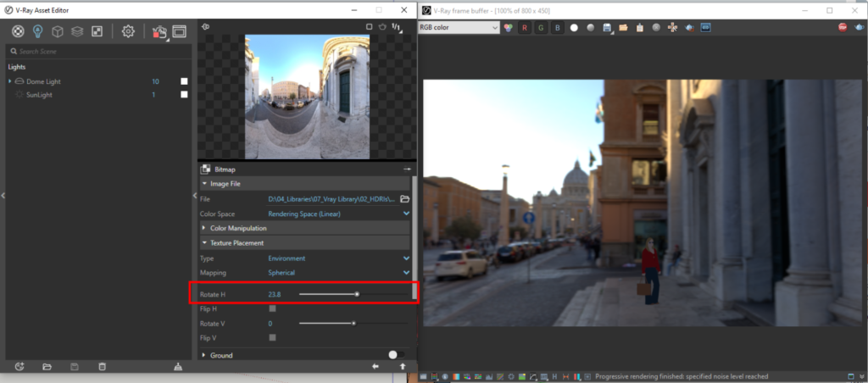Click 1/1 preview quality selector
Screen dimensions: 868x383
point(397,26)
